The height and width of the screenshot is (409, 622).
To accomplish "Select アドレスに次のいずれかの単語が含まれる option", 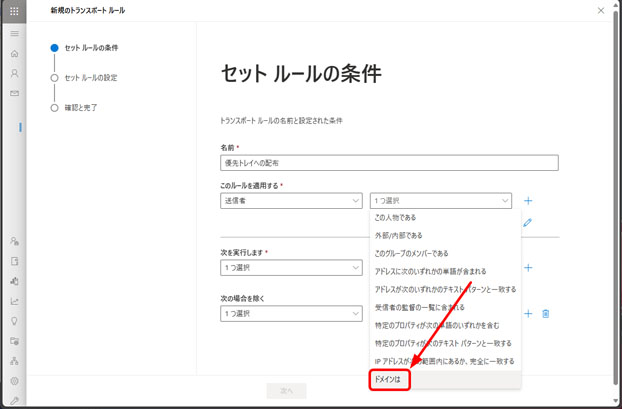I will pos(445,271).
